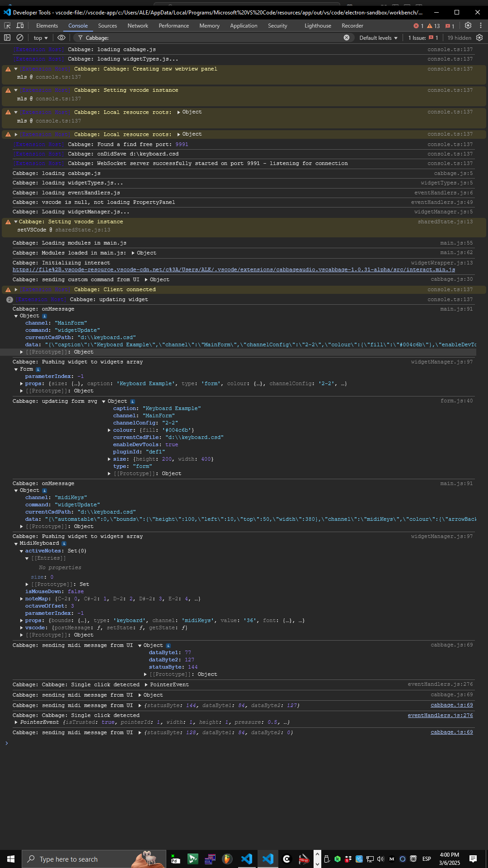
Task: Click the volume speaker tray icon
Action: pos(380,859)
